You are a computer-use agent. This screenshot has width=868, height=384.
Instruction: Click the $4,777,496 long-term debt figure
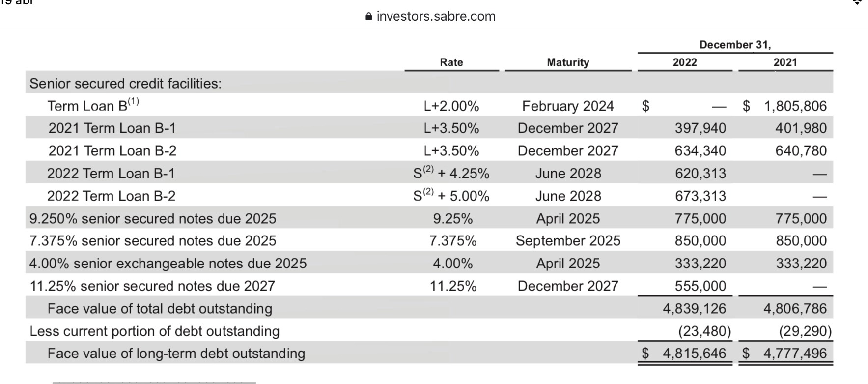(785, 353)
